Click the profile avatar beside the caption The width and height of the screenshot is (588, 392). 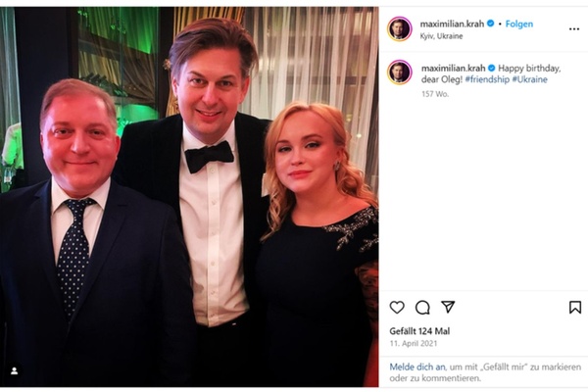point(399,72)
